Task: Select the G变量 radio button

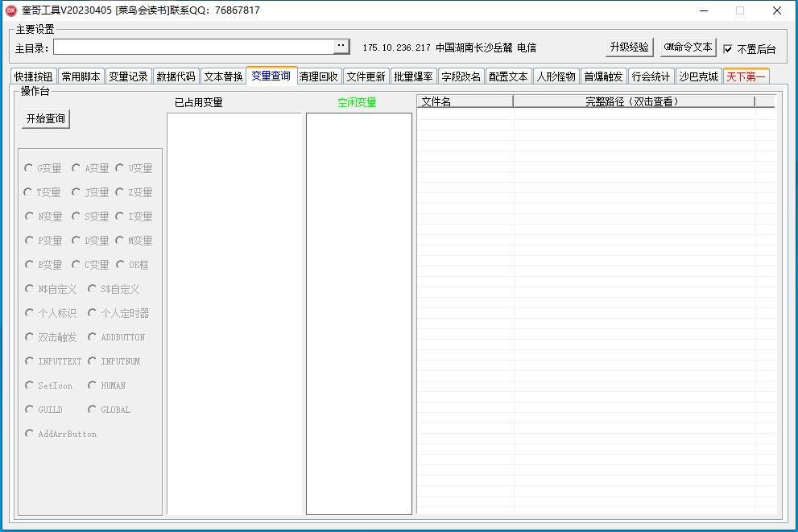Action: tap(29, 168)
